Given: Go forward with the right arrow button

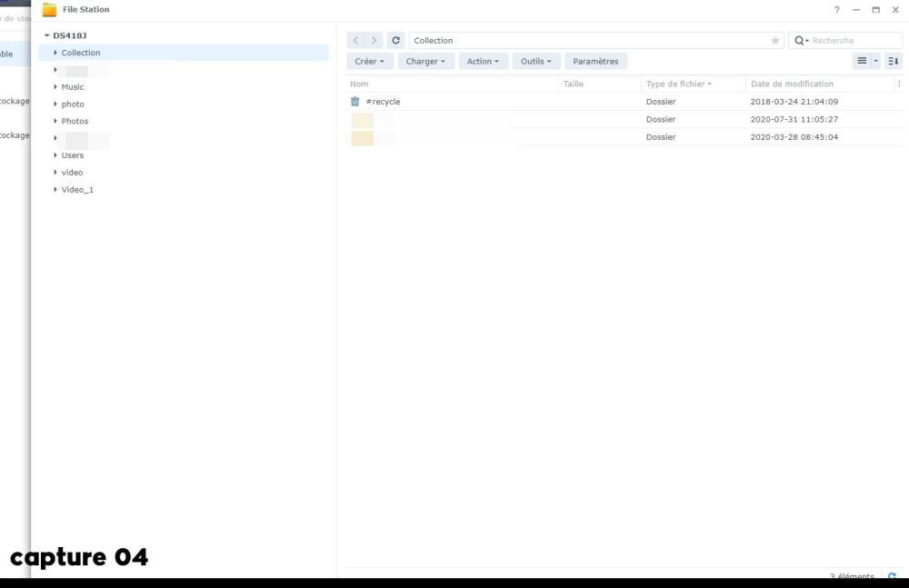Looking at the screenshot, I should click(374, 41).
